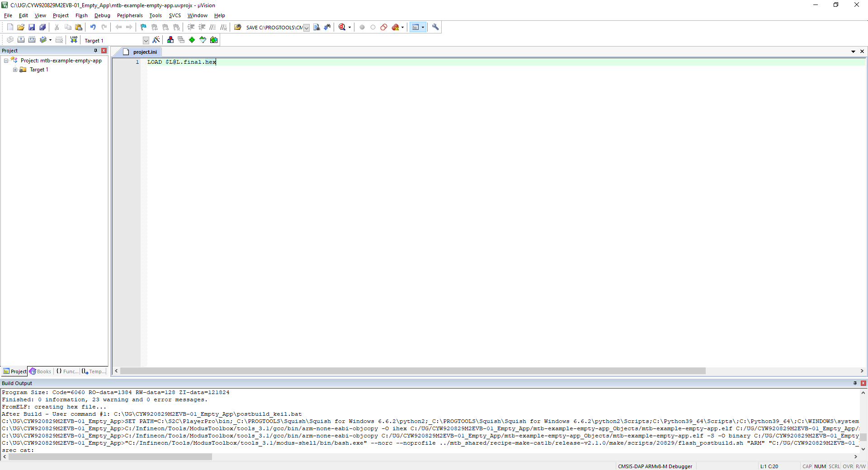Open Configuration wrench icon
Image resolution: width=868 pixels, height=470 pixels.
(435, 27)
